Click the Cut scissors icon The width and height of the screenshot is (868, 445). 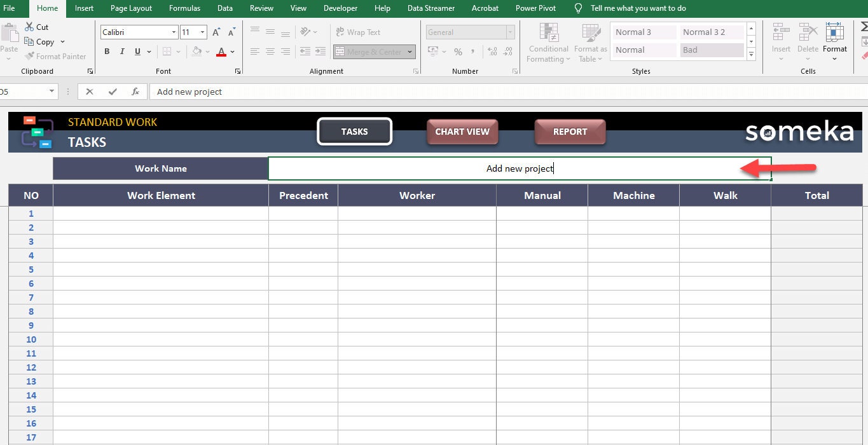(29, 27)
